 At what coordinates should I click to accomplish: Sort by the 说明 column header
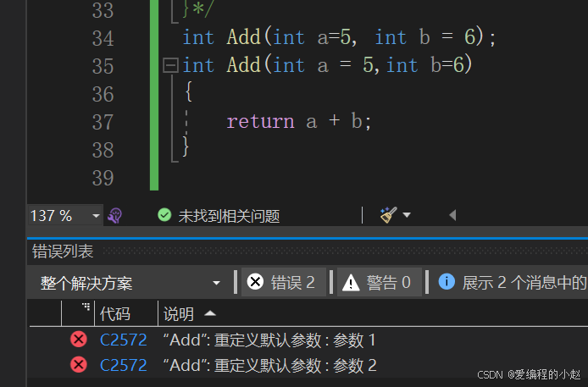coord(179,313)
